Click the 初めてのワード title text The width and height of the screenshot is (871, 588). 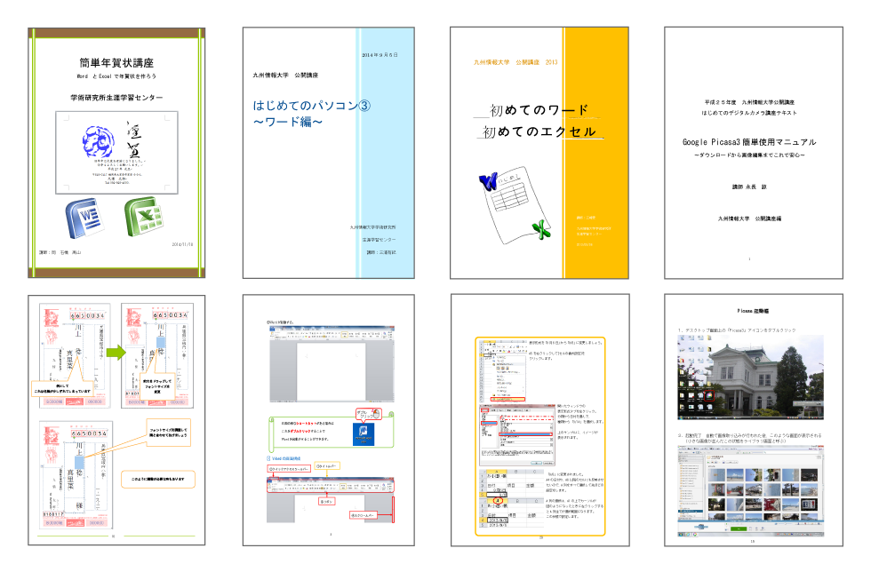(x=533, y=109)
